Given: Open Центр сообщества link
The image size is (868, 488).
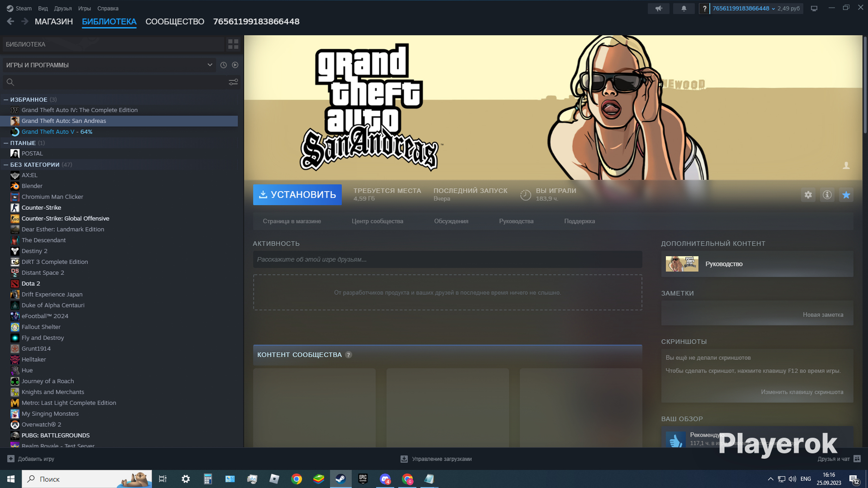Looking at the screenshot, I should tap(377, 221).
